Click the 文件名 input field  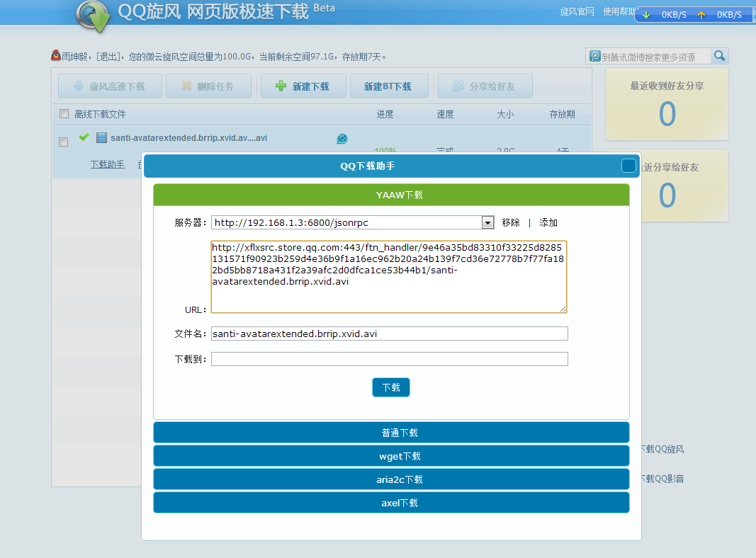click(390, 334)
